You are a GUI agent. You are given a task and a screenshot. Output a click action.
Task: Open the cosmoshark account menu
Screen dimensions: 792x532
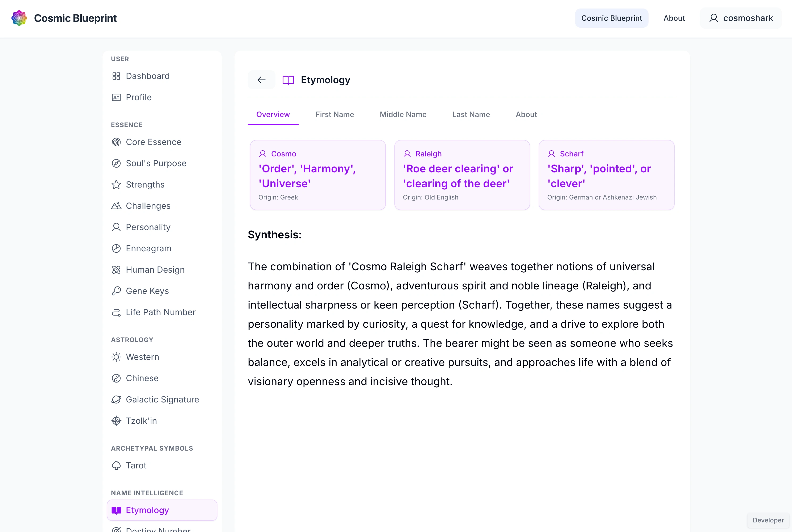(741, 18)
